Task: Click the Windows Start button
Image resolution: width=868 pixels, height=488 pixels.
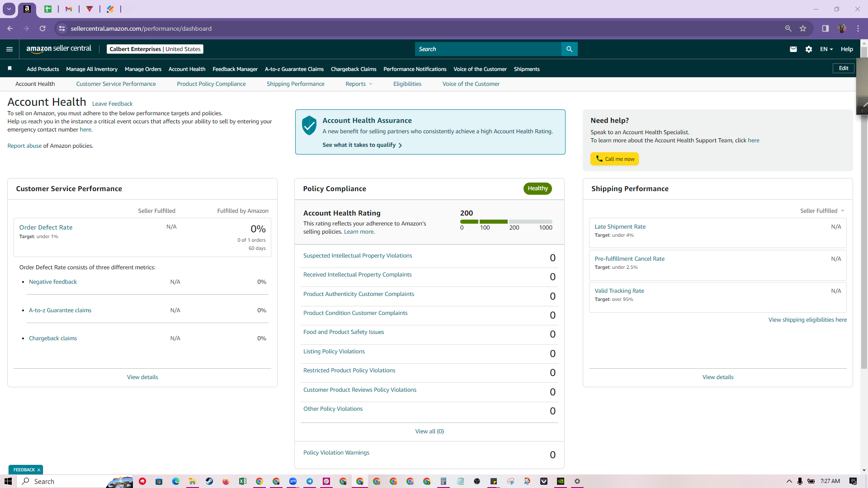Action: point(8,481)
